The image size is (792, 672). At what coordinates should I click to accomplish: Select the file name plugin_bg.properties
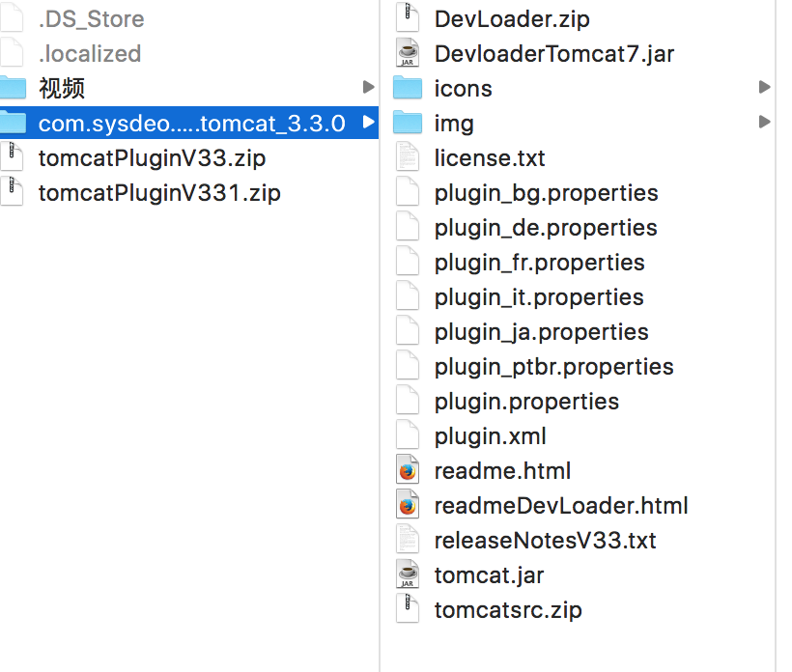tap(547, 194)
